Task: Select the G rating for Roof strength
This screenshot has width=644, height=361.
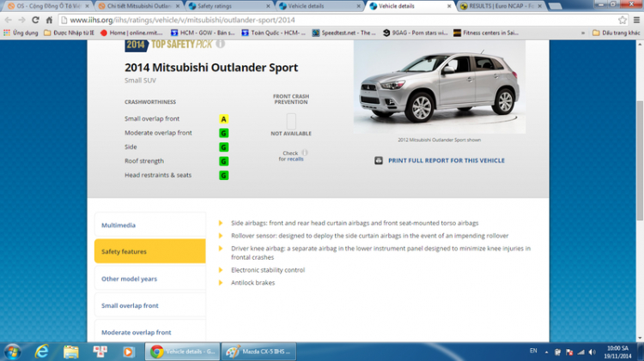Action: [x=223, y=161]
